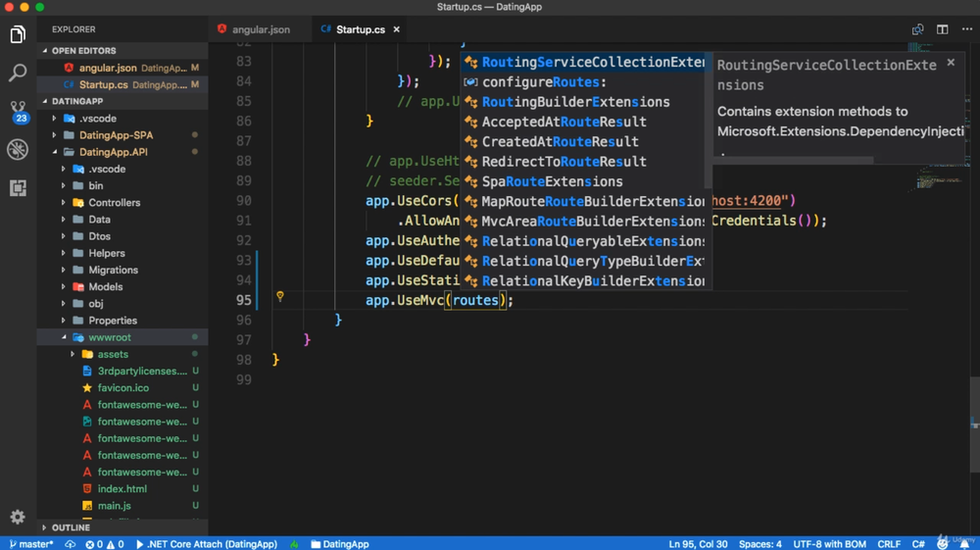
Task: Click the flame icon in status bar
Action: pos(294,544)
